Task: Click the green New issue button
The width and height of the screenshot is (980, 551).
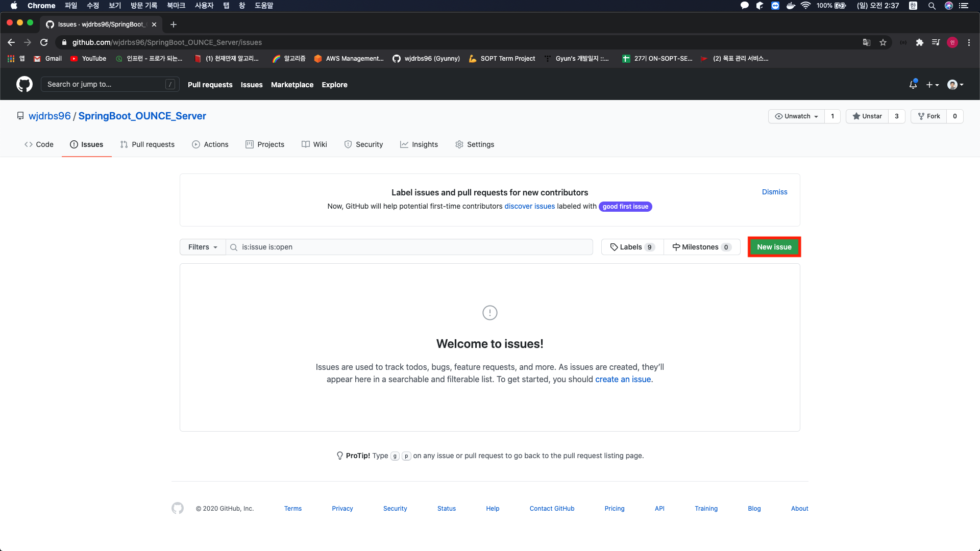Action: 774,247
